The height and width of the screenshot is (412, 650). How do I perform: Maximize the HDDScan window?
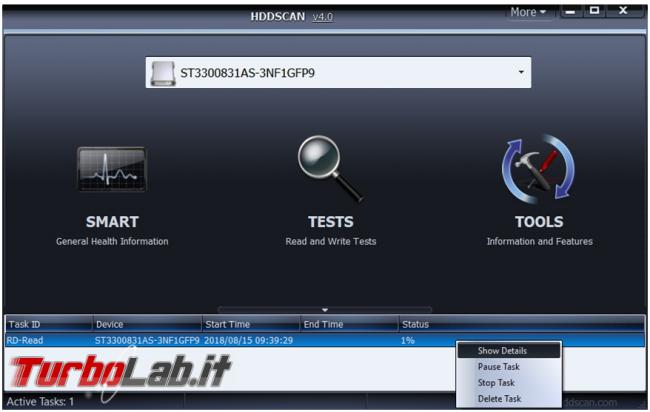point(594,11)
